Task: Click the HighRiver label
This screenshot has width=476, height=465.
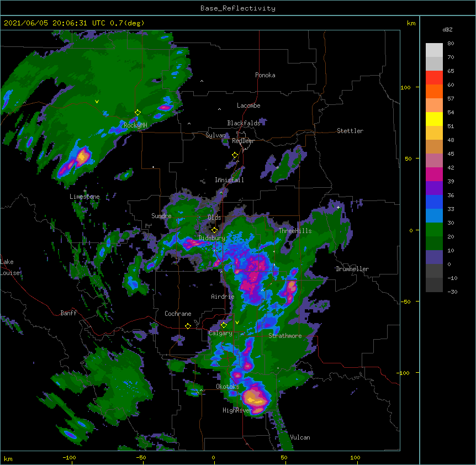Action: coord(237,410)
